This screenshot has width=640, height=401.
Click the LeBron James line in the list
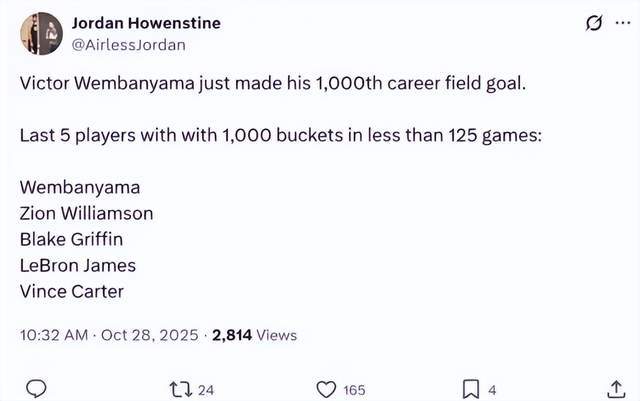77,265
